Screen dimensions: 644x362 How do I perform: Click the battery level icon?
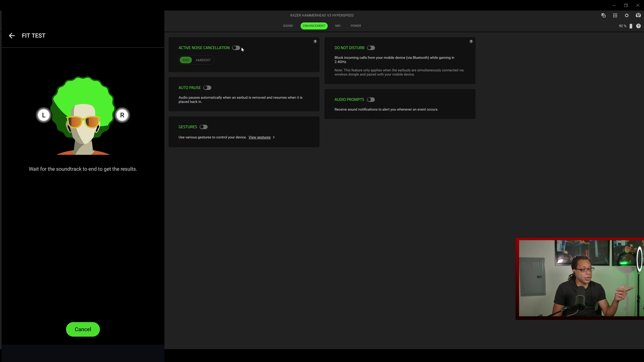click(x=631, y=26)
